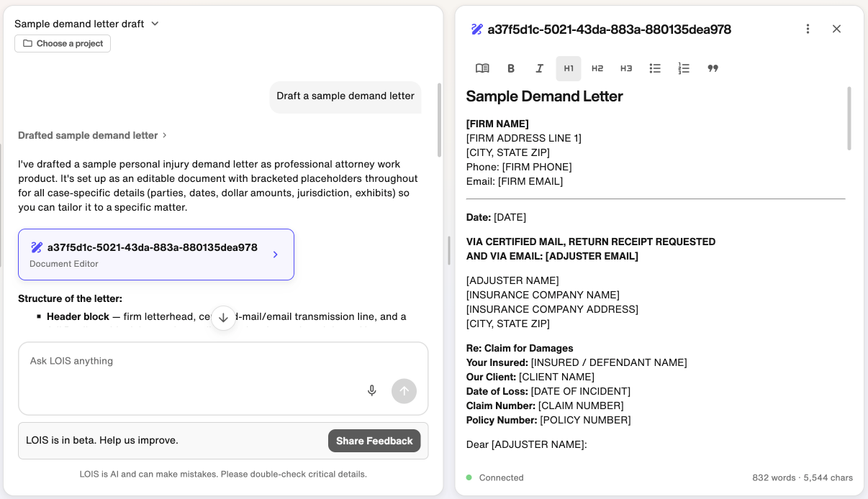Click the 'Sample Demand Letter' heading

(545, 96)
